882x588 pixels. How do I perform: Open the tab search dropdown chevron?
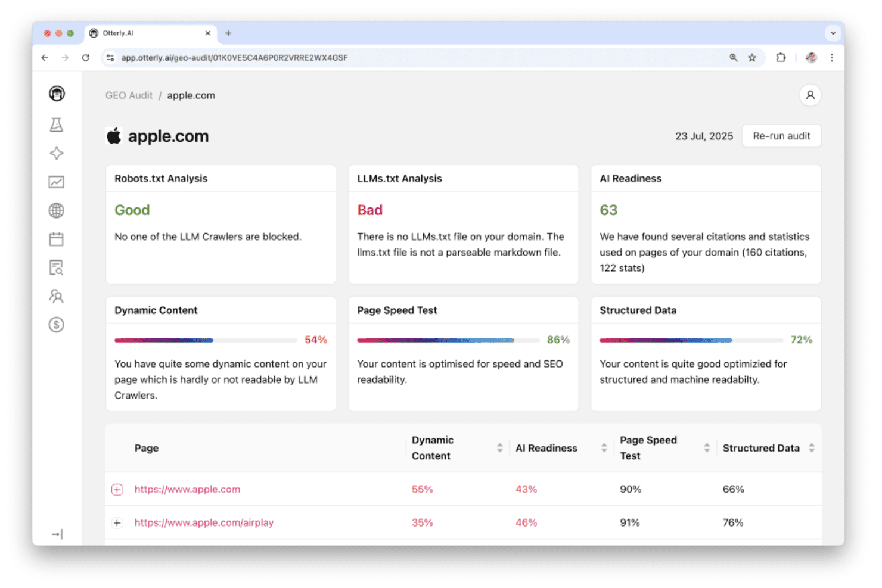(x=833, y=33)
